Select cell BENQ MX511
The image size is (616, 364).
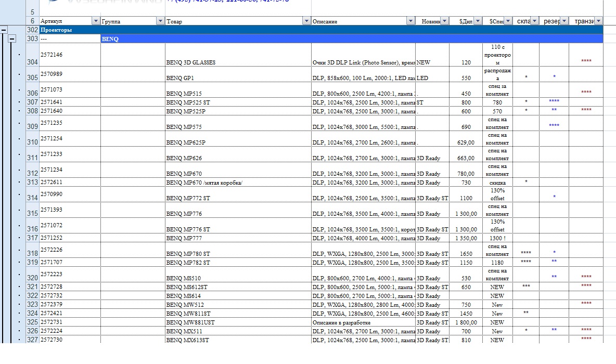tap(238, 331)
